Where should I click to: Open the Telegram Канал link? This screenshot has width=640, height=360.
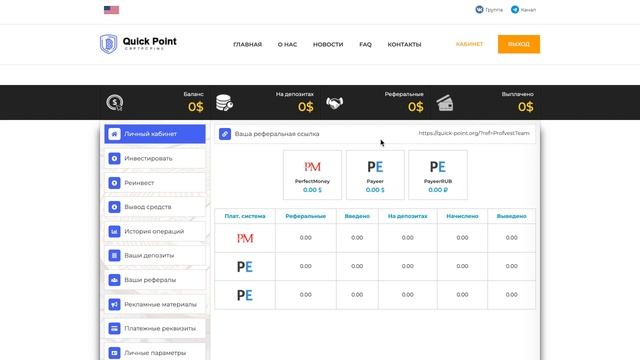pyautogui.click(x=523, y=9)
